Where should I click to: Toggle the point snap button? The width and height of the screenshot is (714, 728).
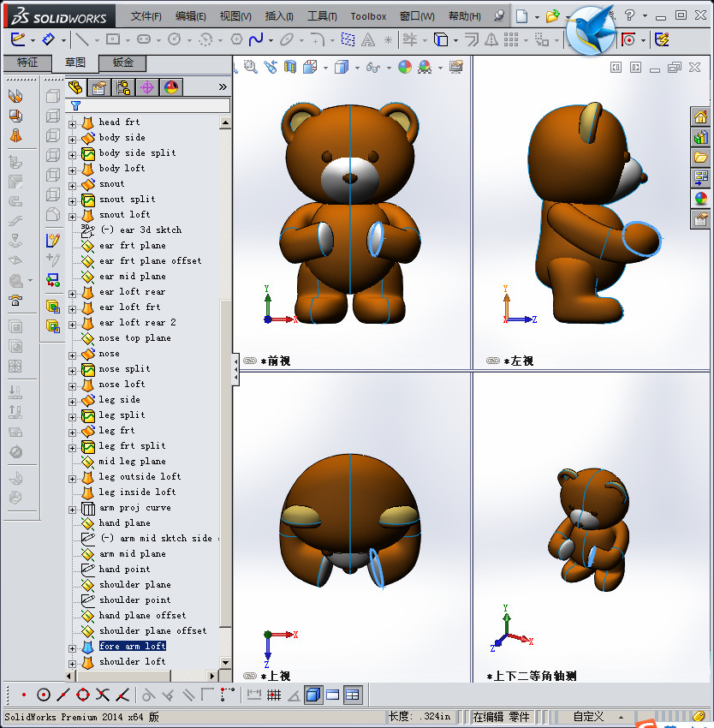(24, 695)
